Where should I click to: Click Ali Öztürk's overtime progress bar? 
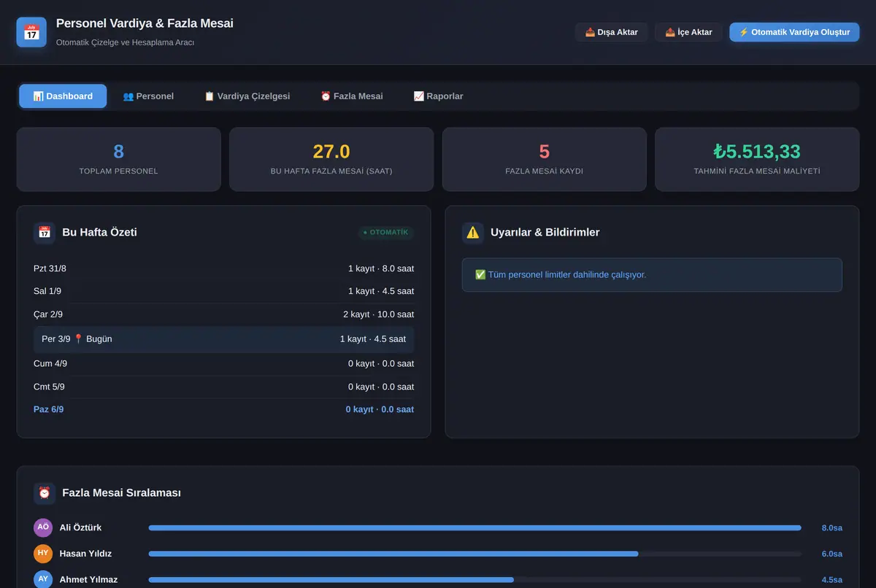(x=474, y=527)
